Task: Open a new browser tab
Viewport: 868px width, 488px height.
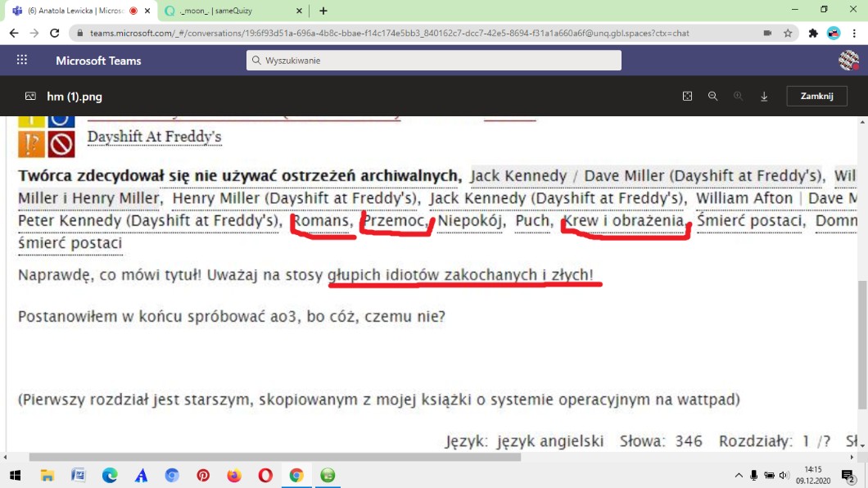Action: coord(323,11)
